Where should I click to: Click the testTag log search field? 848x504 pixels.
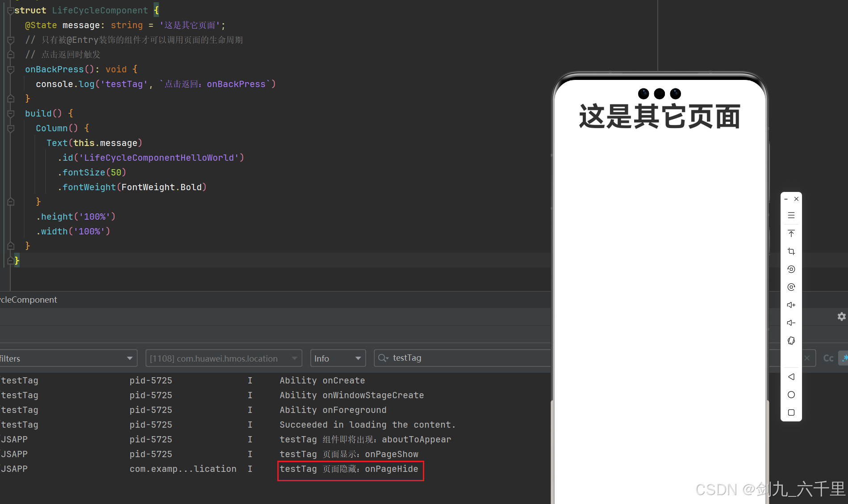[462, 358]
